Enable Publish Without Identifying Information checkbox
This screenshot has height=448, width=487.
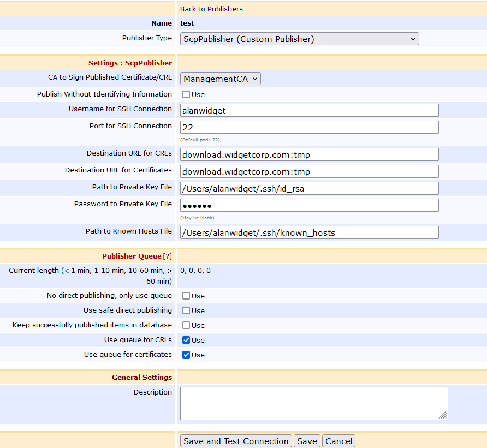tap(186, 94)
